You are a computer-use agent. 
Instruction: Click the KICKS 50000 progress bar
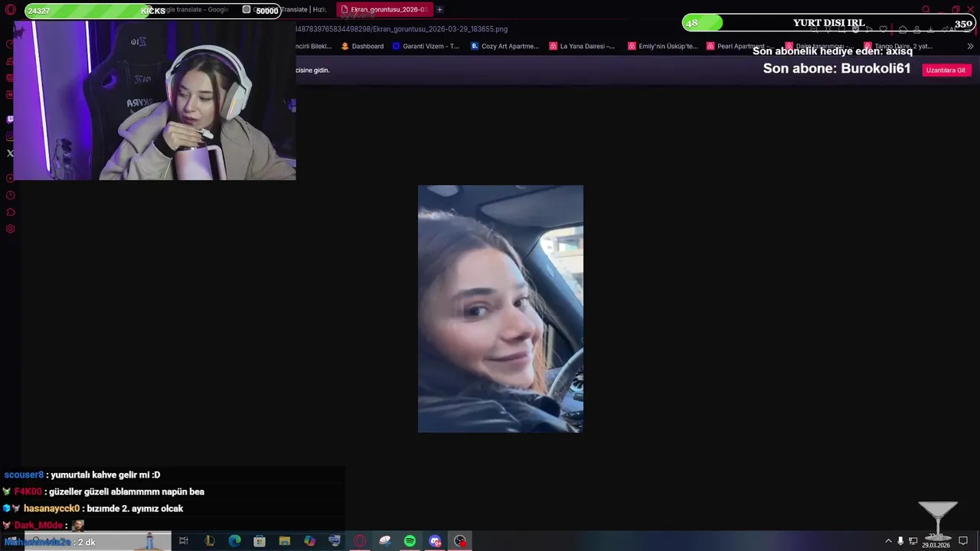coord(152,11)
